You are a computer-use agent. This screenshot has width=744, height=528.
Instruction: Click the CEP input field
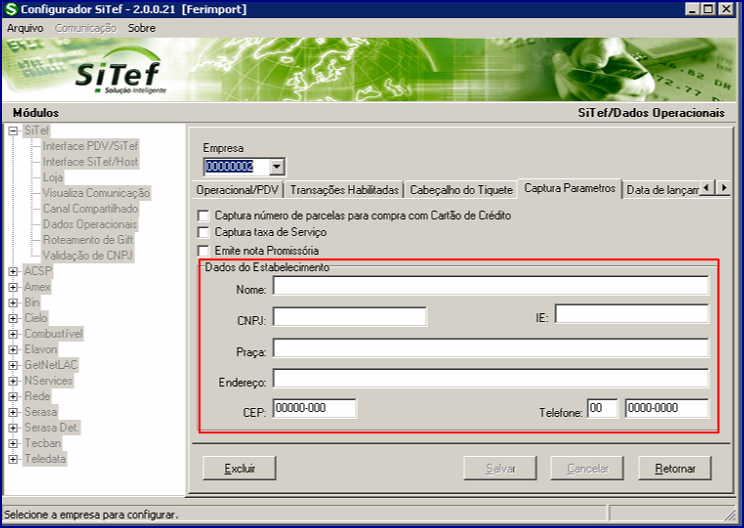[315, 408]
